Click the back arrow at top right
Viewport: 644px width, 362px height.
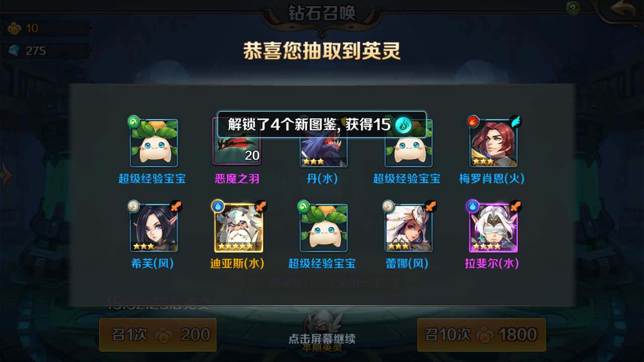624,10
